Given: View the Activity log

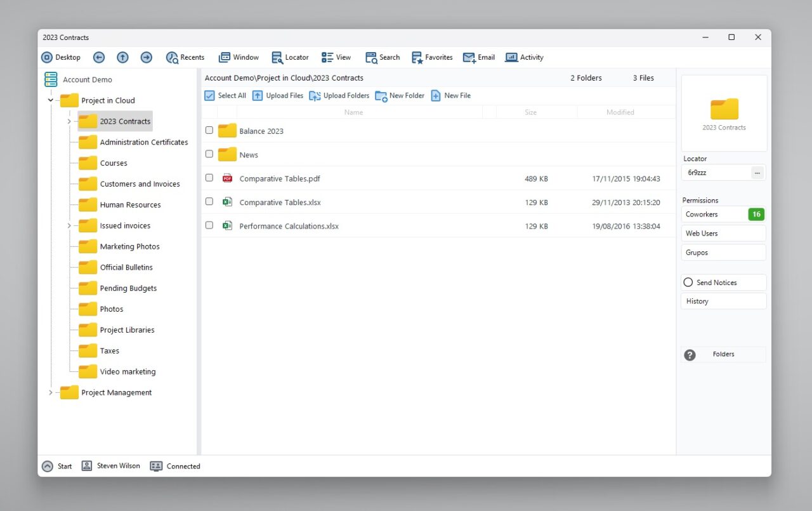Looking at the screenshot, I should 524,57.
